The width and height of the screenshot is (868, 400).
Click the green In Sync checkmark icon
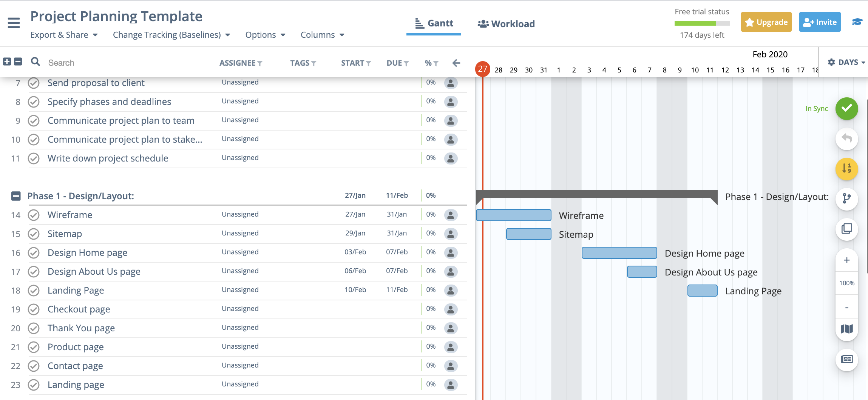tap(846, 109)
